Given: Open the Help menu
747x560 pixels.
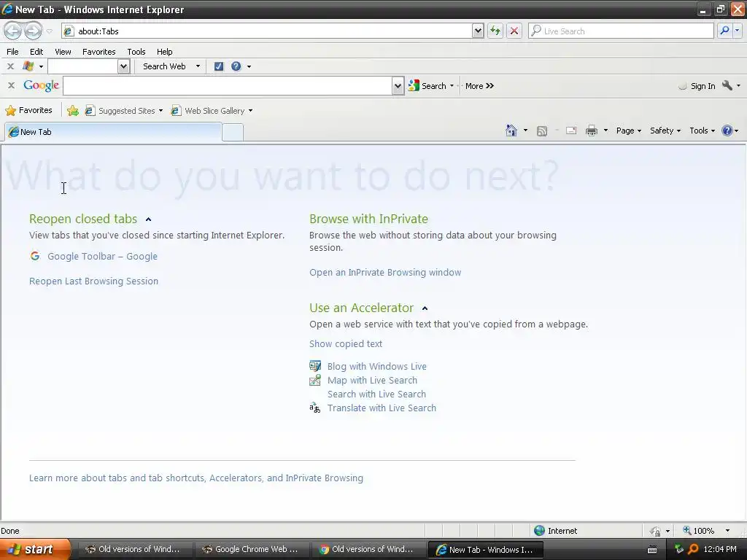Looking at the screenshot, I should (164, 52).
